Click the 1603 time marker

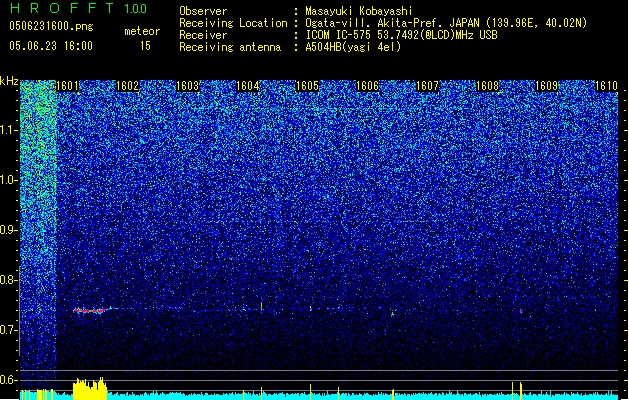[187, 86]
